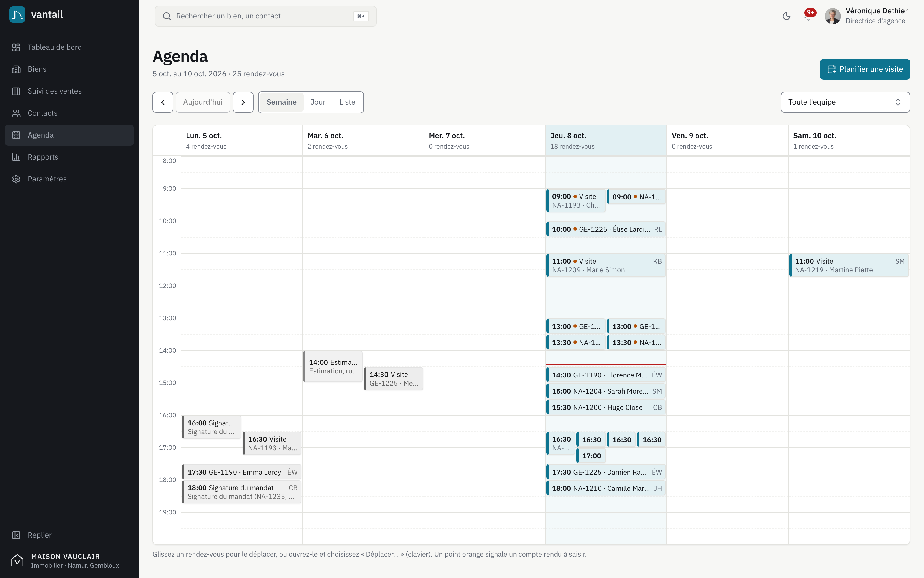Open the 18:00 NA-1210 Camille Mar event
The height and width of the screenshot is (578, 924).
pyautogui.click(x=606, y=488)
